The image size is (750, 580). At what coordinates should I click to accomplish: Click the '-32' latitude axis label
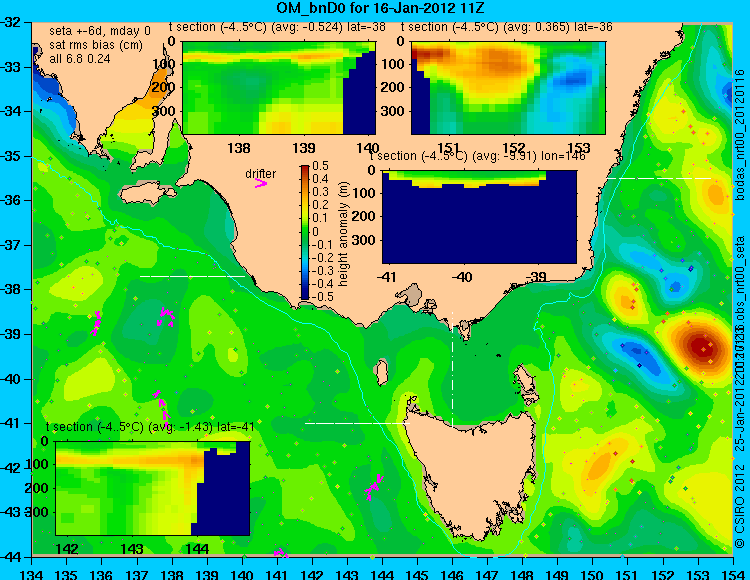point(11,22)
